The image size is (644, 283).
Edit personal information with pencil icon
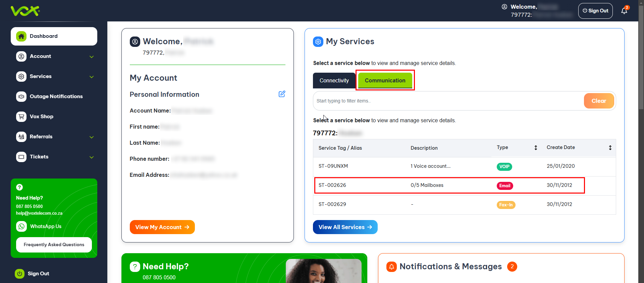(x=282, y=94)
